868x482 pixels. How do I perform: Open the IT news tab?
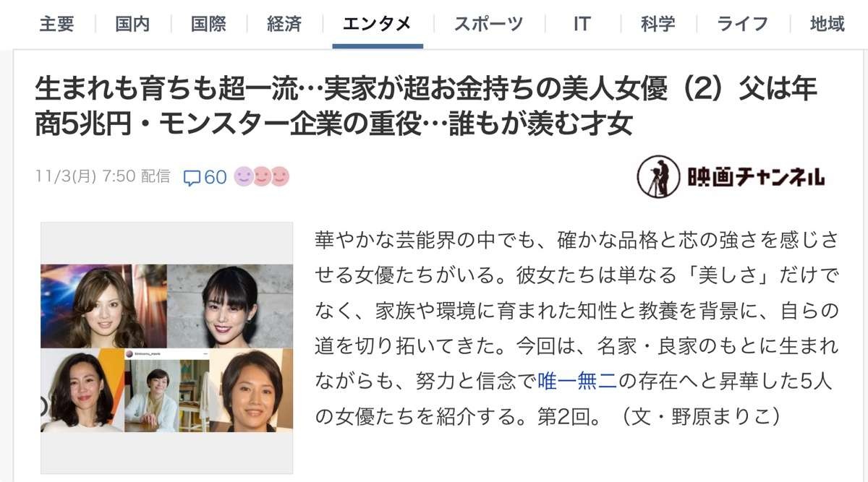click(x=582, y=24)
